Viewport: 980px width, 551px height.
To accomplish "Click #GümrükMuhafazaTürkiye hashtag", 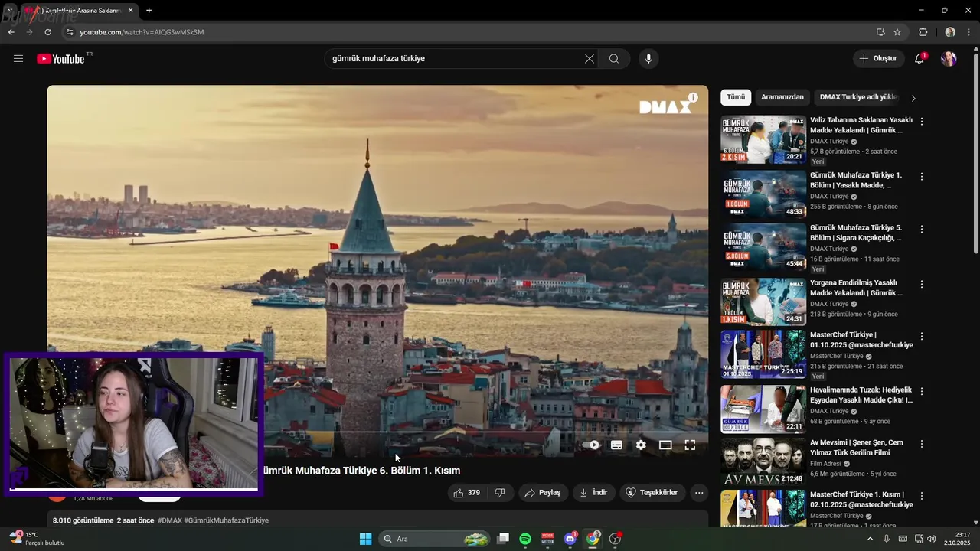I will (227, 520).
